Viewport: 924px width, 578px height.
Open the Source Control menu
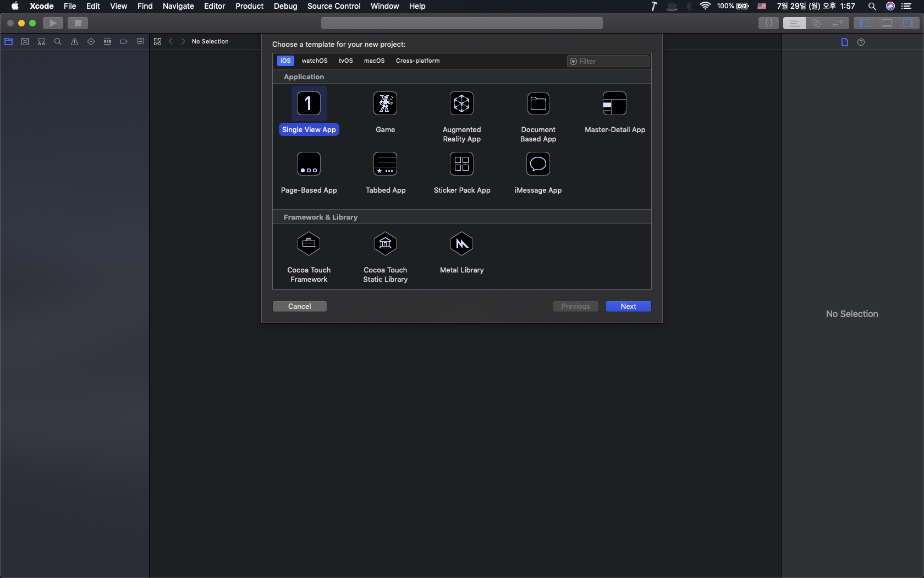pyautogui.click(x=334, y=6)
